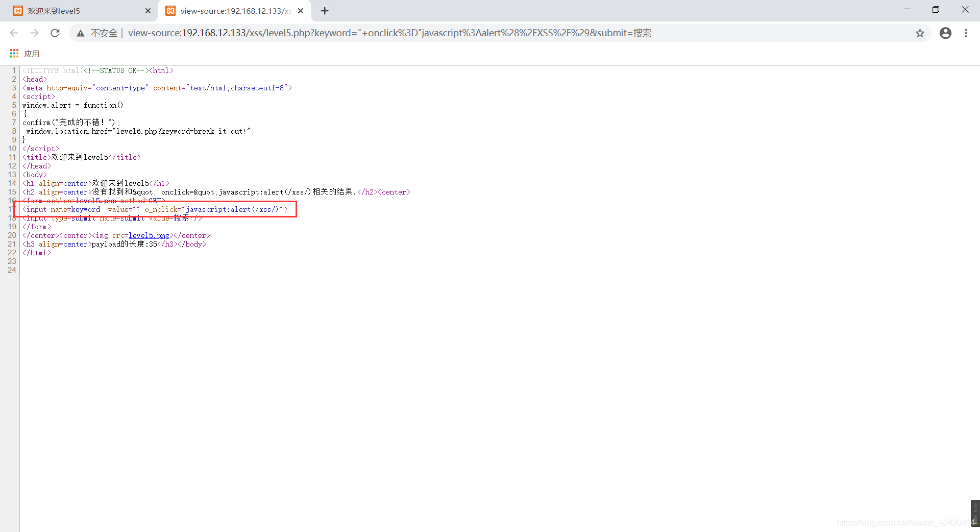Open the level5.png link in the source
Image resolution: width=980 pixels, height=532 pixels.
click(x=149, y=236)
